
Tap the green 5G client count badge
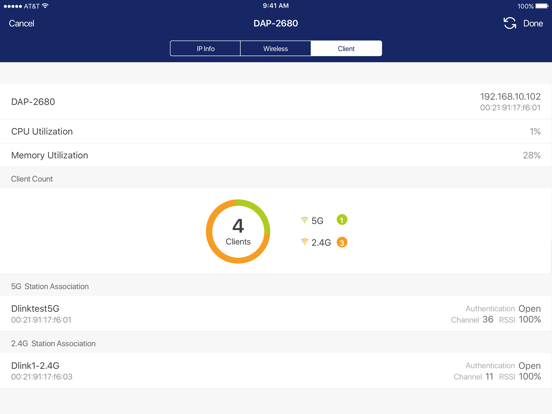[x=342, y=220]
